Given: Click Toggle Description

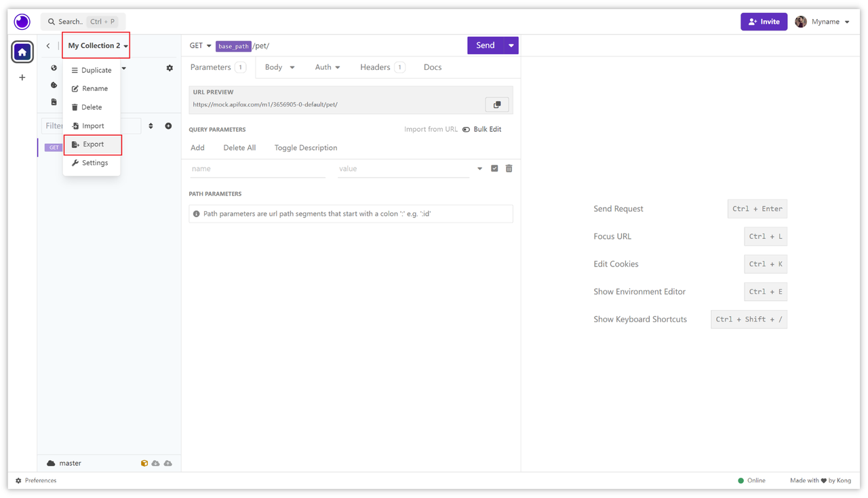Looking at the screenshot, I should pos(306,148).
